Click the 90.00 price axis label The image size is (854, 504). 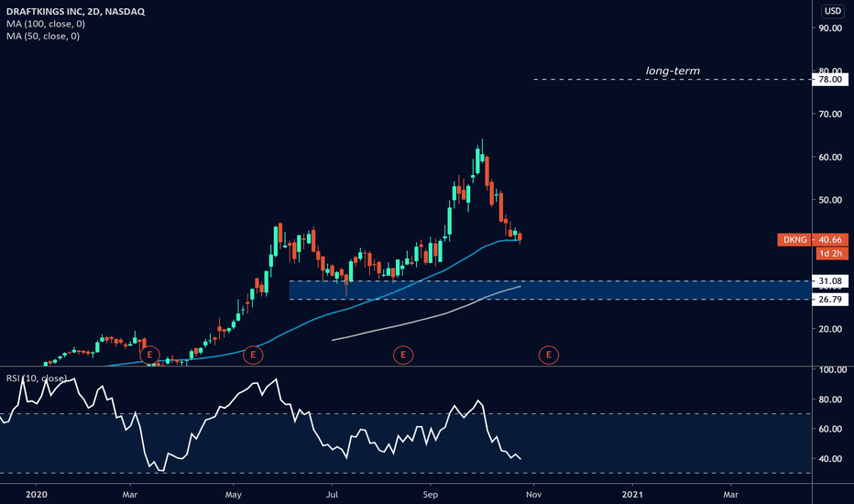(x=830, y=28)
